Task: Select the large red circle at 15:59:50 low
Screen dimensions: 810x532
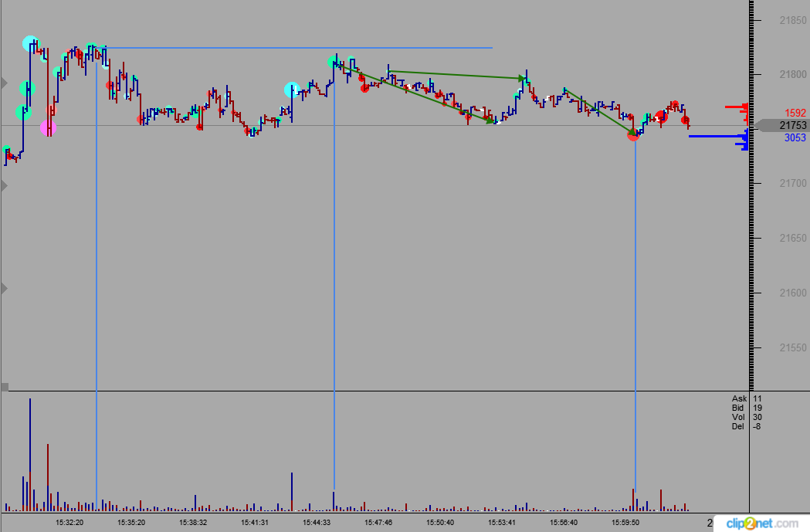Action: [x=633, y=135]
